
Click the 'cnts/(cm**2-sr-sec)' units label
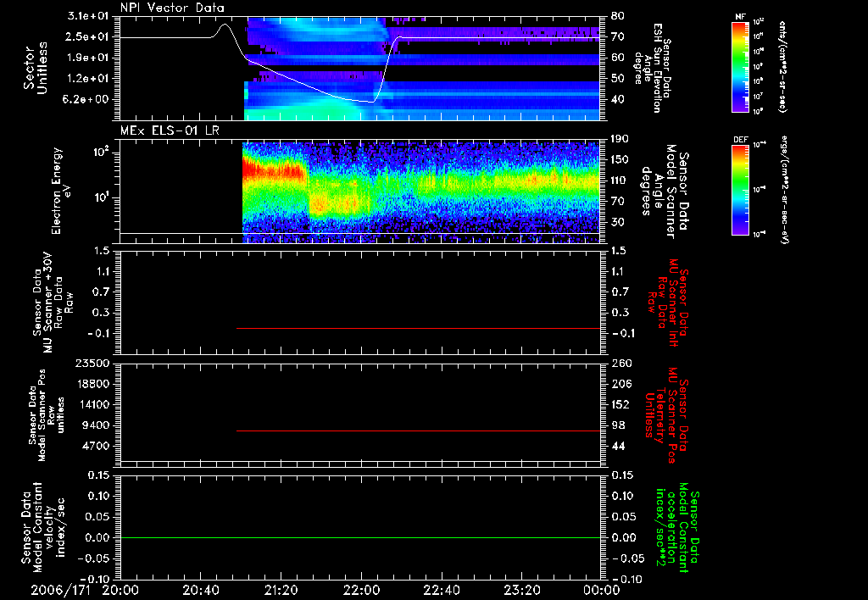[782, 66]
